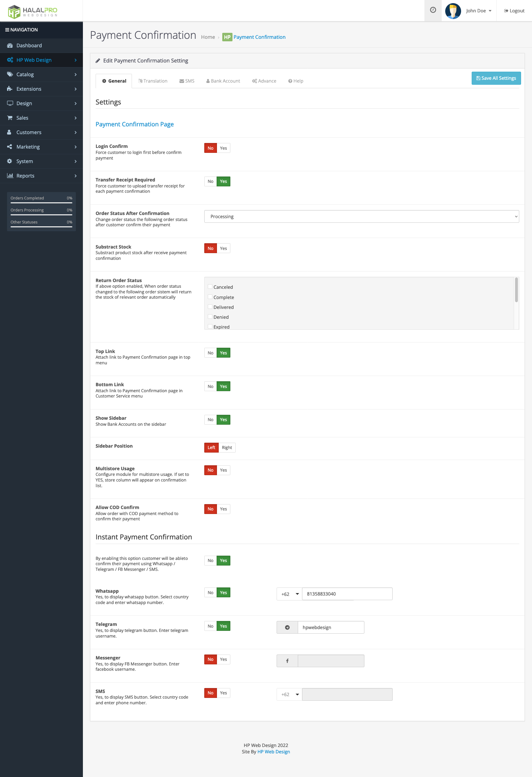
Task: Check the Delivered order status
Action: [x=210, y=307]
